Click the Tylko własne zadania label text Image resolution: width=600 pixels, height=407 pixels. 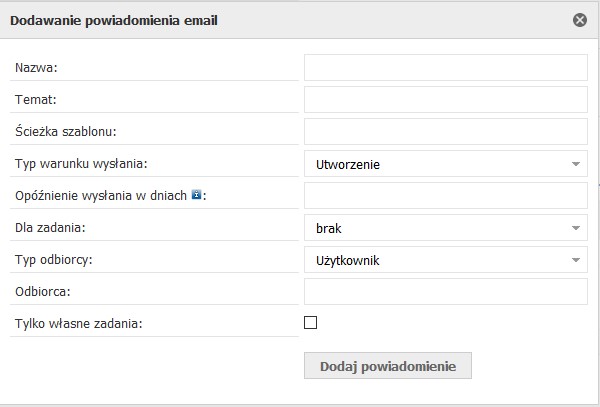78,324
